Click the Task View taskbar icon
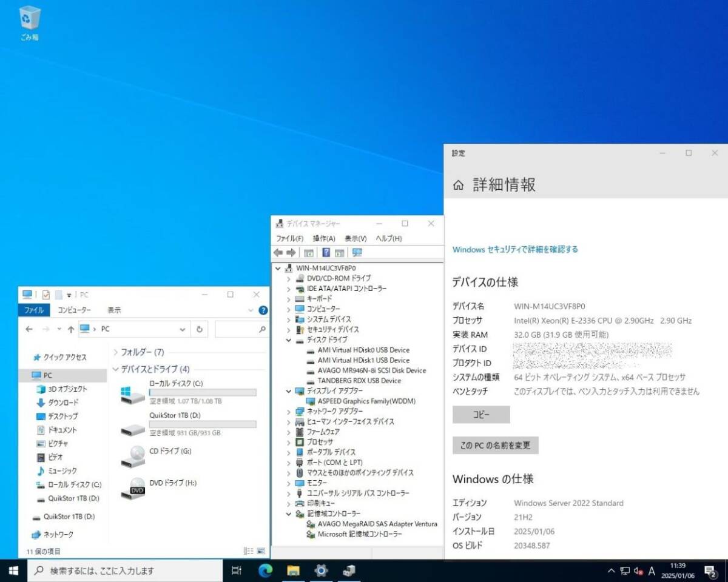The image size is (728, 582). (237, 570)
